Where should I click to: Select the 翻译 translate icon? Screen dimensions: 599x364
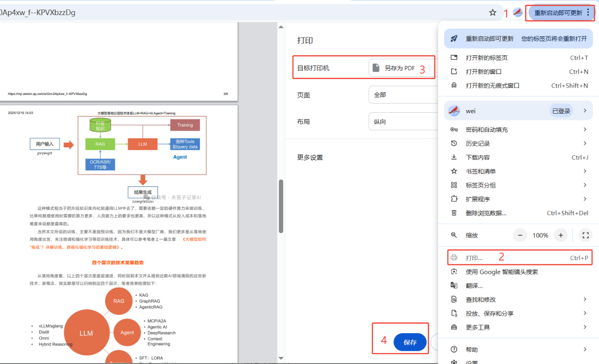tap(453, 285)
